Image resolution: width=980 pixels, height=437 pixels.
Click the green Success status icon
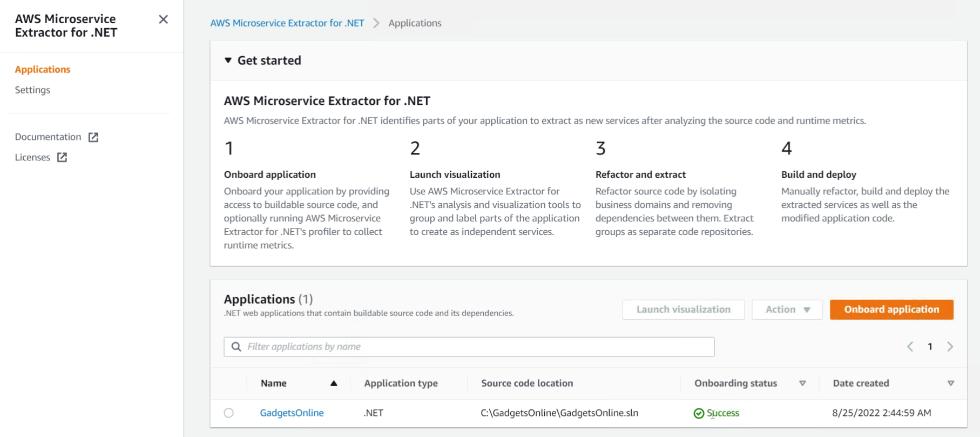(x=699, y=413)
